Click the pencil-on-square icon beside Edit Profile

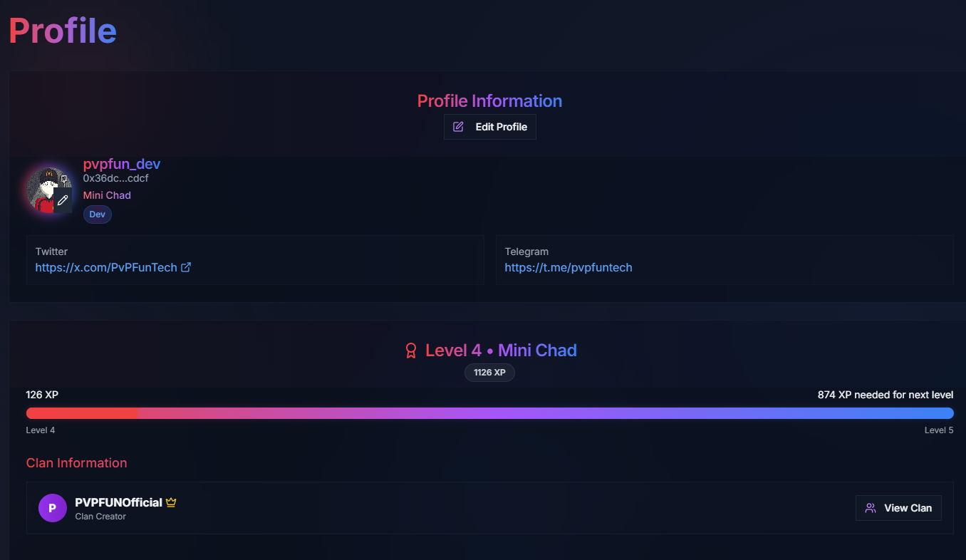tap(459, 127)
